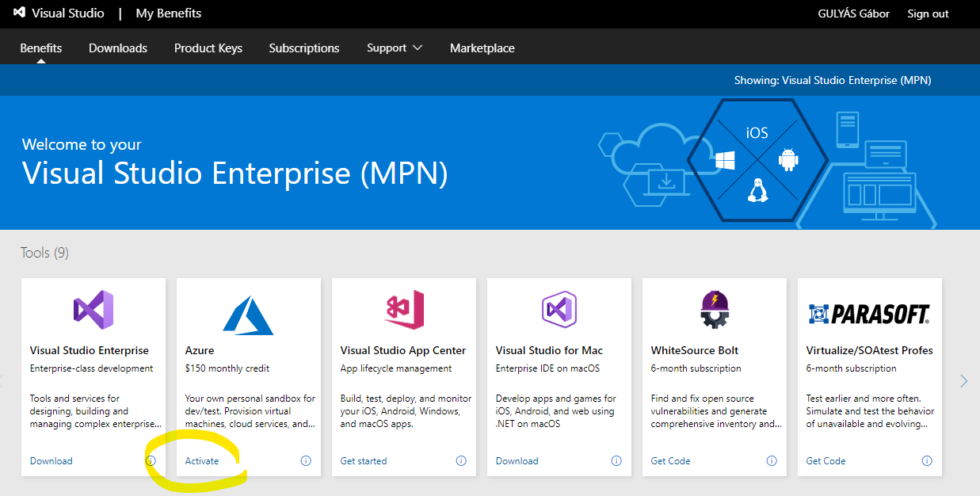Click Sign out
Image resolution: width=980 pixels, height=496 pixels.
pyautogui.click(x=928, y=13)
